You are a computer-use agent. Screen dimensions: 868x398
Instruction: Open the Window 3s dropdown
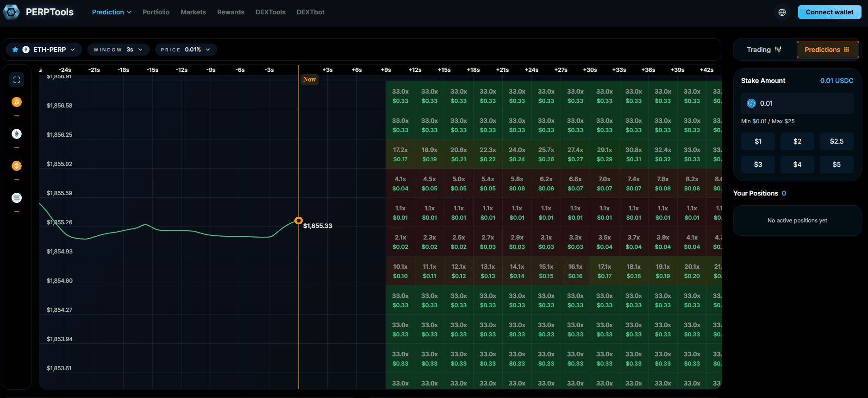click(118, 50)
